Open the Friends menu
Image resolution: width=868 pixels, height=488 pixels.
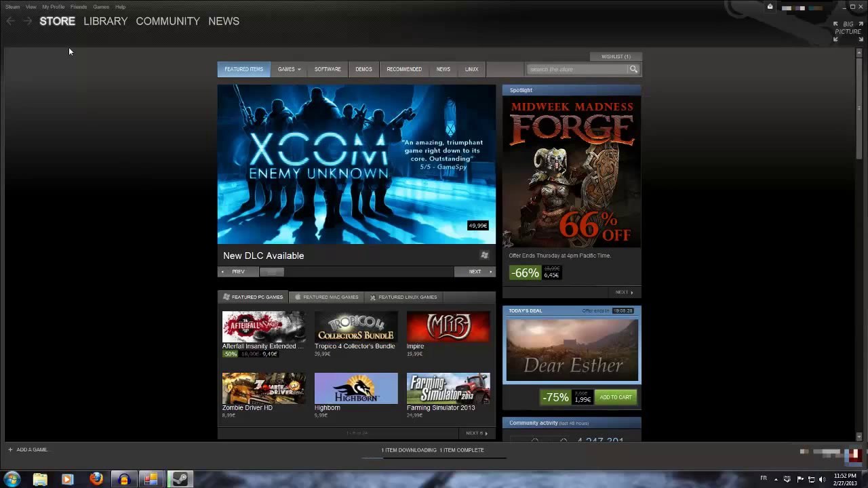tap(79, 7)
